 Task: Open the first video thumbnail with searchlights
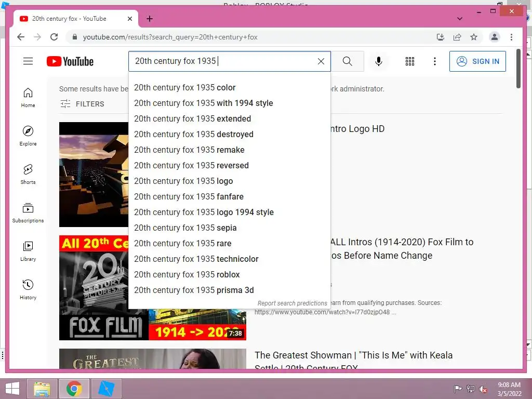click(x=94, y=175)
